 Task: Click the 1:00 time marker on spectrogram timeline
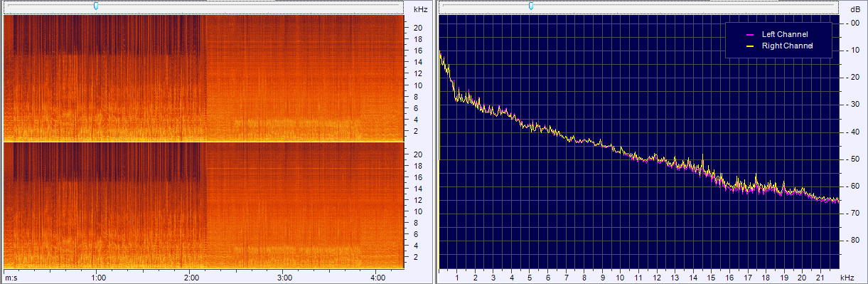(x=99, y=277)
